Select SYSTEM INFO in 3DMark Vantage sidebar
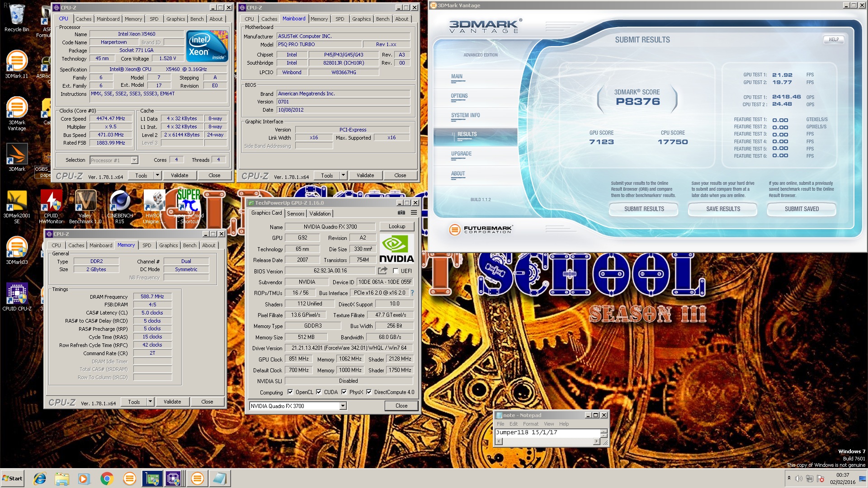 (466, 116)
